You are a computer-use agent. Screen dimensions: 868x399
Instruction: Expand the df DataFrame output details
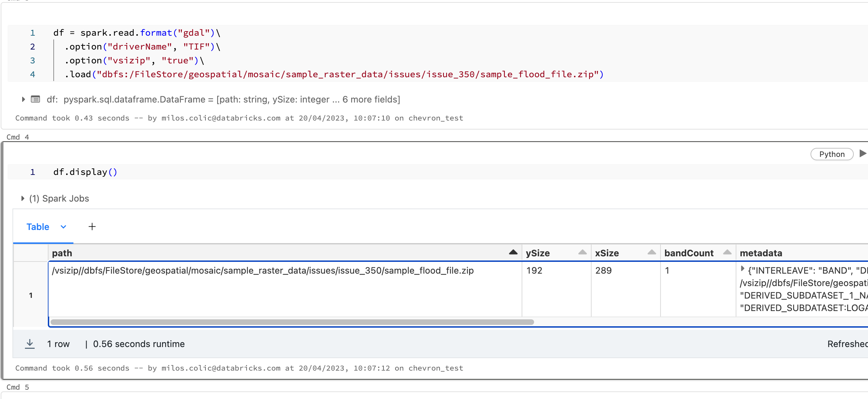tap(23, 99)
